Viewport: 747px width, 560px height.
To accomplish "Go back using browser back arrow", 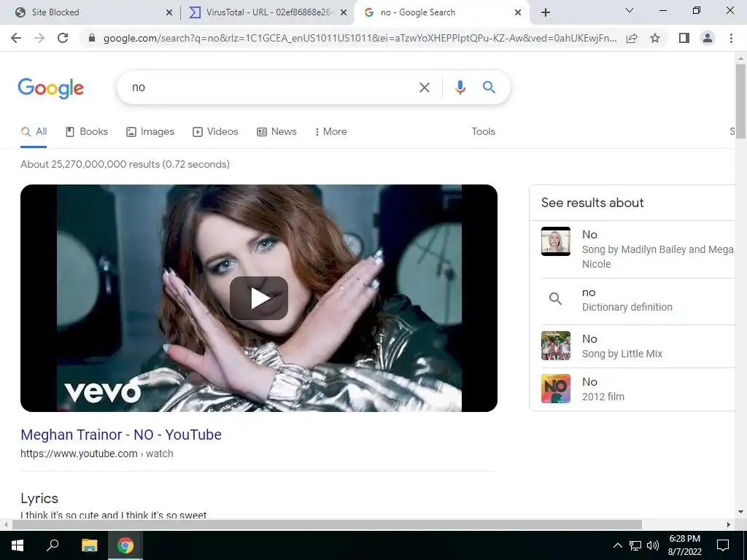I will click(x=16, y=38).
